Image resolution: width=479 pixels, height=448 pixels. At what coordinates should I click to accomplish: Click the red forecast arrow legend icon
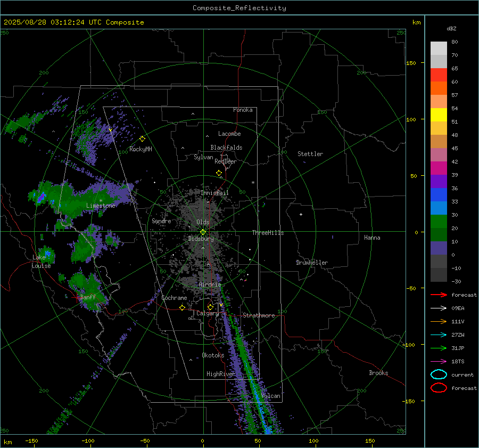pyautogui.click(x=439, y=295)
